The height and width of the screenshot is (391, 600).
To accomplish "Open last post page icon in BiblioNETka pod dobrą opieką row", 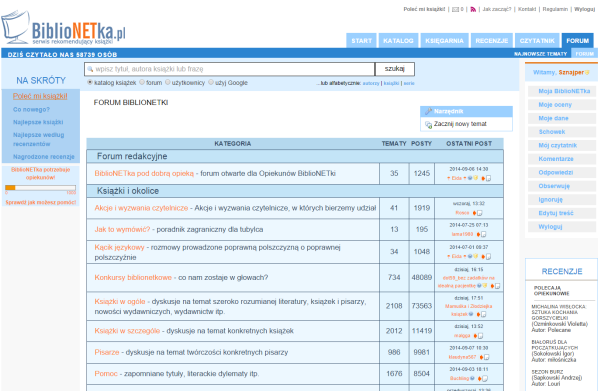I will tap(488, 178).
